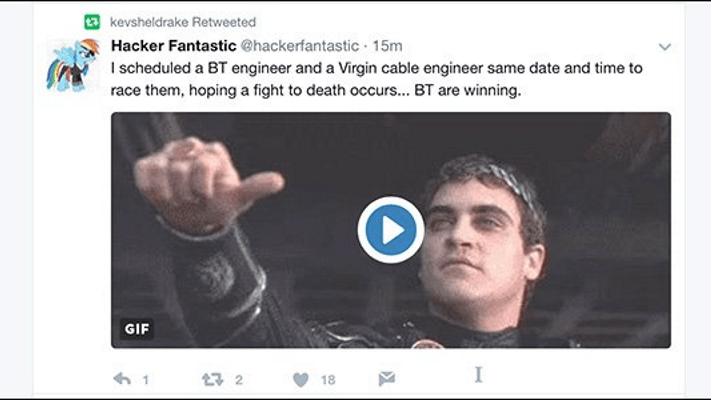The image size is (711, 400).
Task: Click the GIF label badge
Action: [137, 329]
